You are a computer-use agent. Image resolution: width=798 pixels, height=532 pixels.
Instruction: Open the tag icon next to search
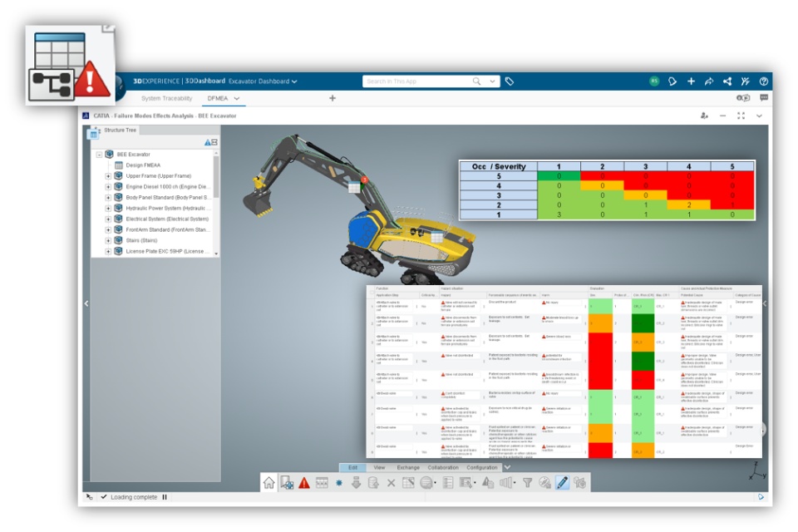click(x=509, y=81)
